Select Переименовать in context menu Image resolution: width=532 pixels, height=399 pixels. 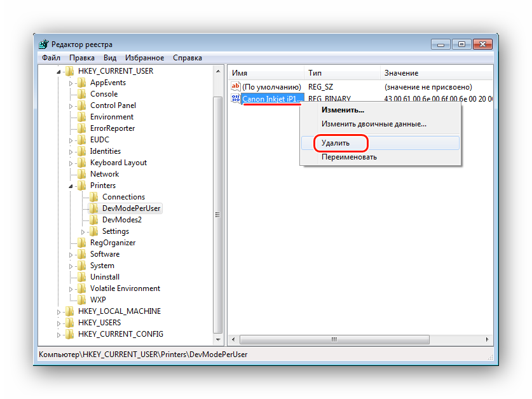349,157
